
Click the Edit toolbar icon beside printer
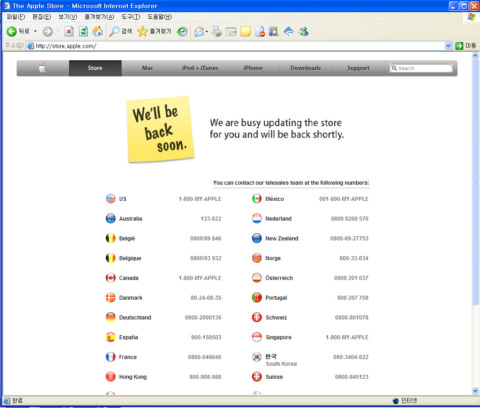(231, 32)
